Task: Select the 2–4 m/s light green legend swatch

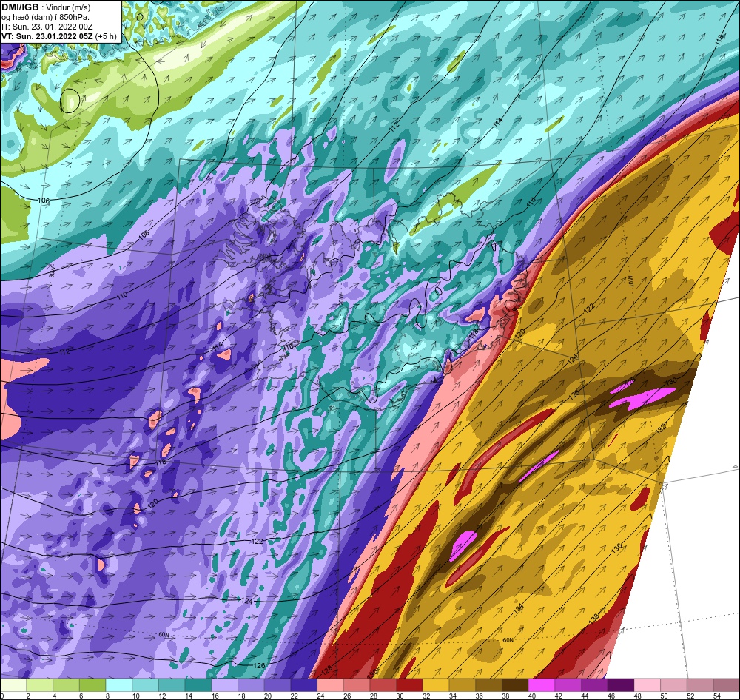Action: click(x=40, y=685)
